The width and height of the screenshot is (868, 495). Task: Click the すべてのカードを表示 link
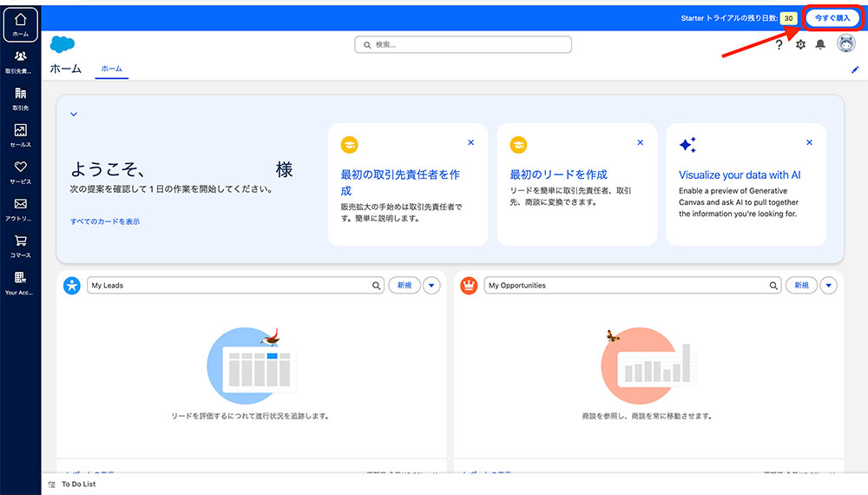pos(104,221)
